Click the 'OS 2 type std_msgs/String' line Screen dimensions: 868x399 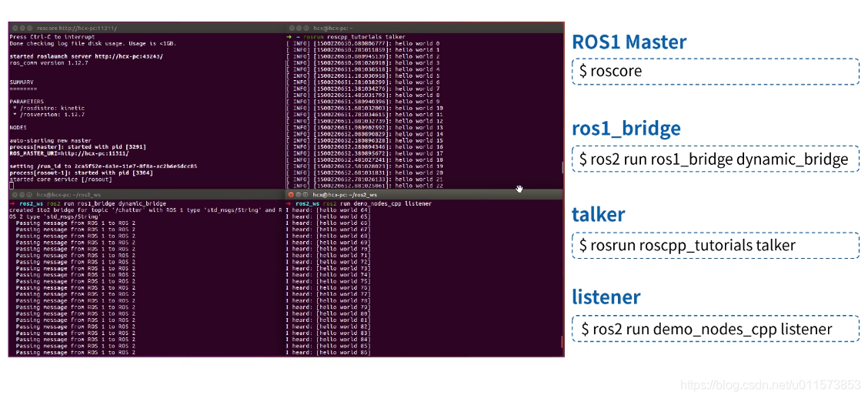coord(54,216)
